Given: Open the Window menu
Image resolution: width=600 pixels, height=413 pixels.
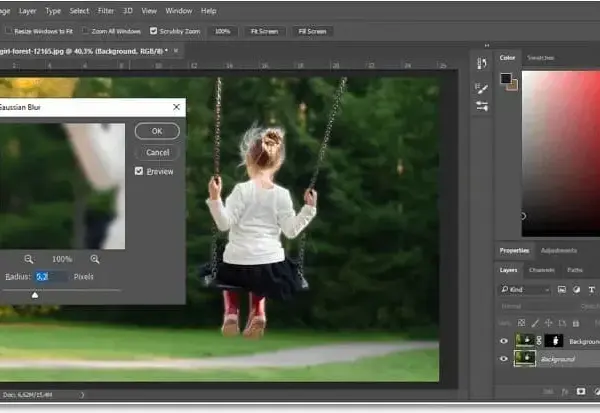Looking at the screenshot, I should click(x=179, y=11).
